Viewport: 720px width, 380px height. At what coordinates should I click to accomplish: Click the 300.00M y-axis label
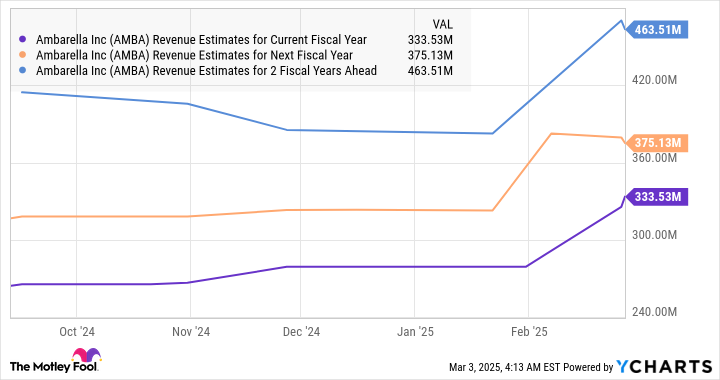coord(654,235)
